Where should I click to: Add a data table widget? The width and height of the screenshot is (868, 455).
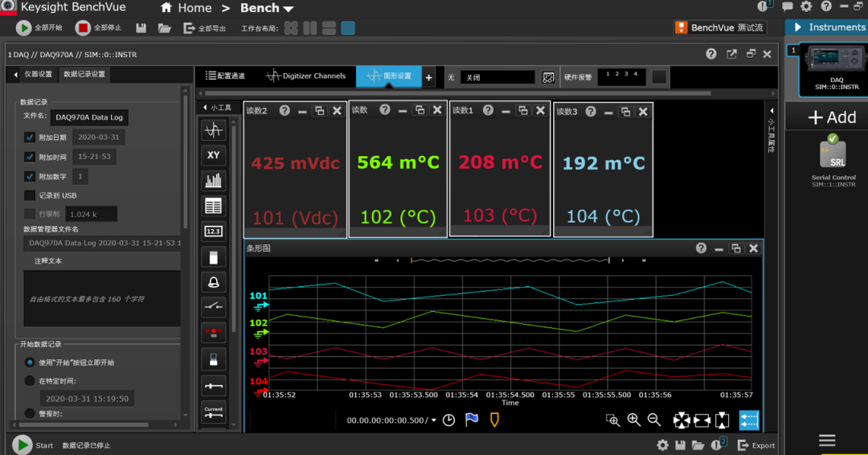[x=213, y=206]
